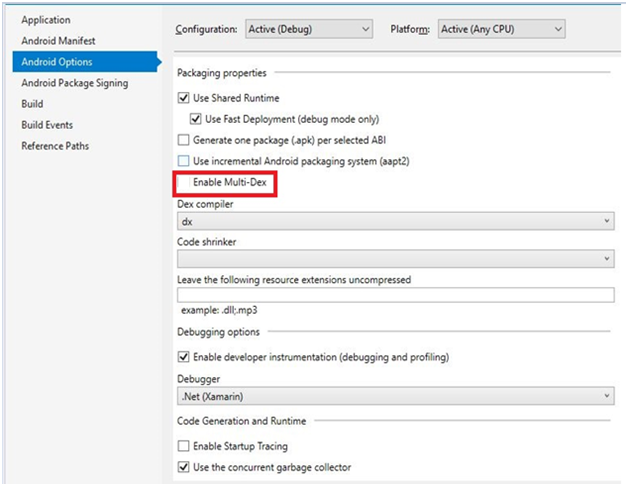Screen dimensions: 628x486
Task: Open the Reference Paths tab
Action: coord(55,146)
